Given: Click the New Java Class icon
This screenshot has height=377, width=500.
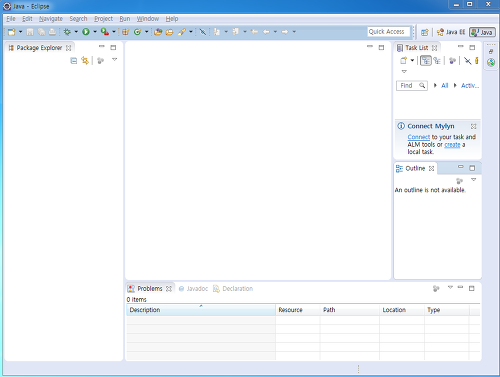Looking at the screenshot, I should (x=137, y=32).
